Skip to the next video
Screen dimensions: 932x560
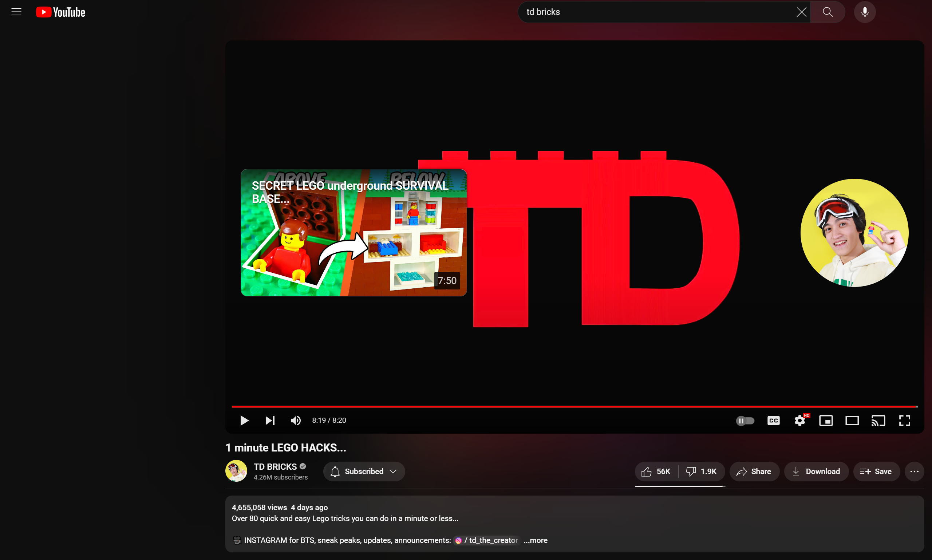tap(270, 421)
